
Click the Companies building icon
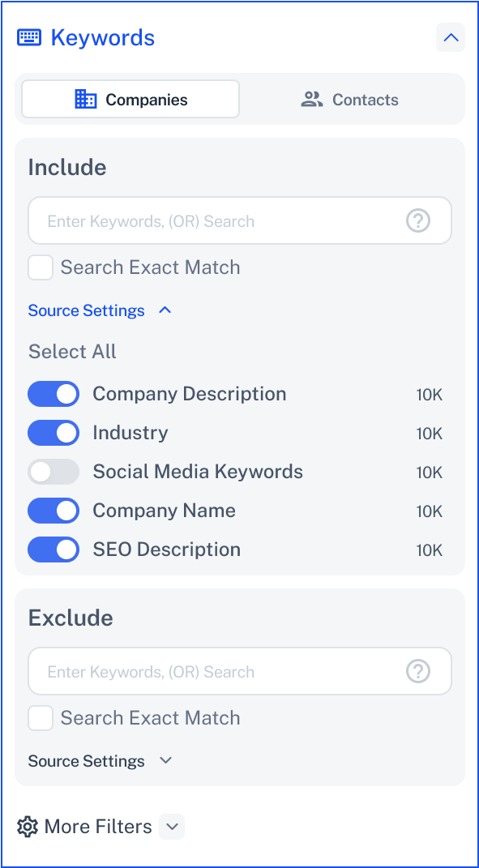click(x=85, y=99)
